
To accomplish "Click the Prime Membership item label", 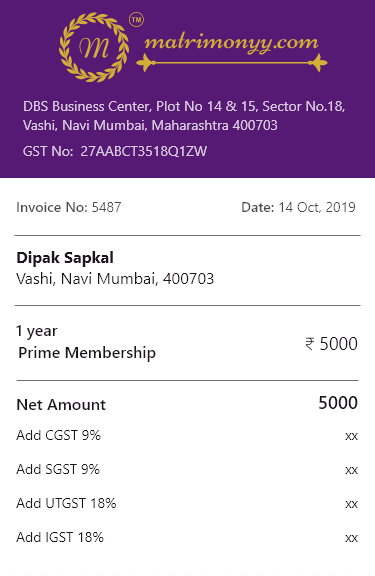I will tap(87, 353).
